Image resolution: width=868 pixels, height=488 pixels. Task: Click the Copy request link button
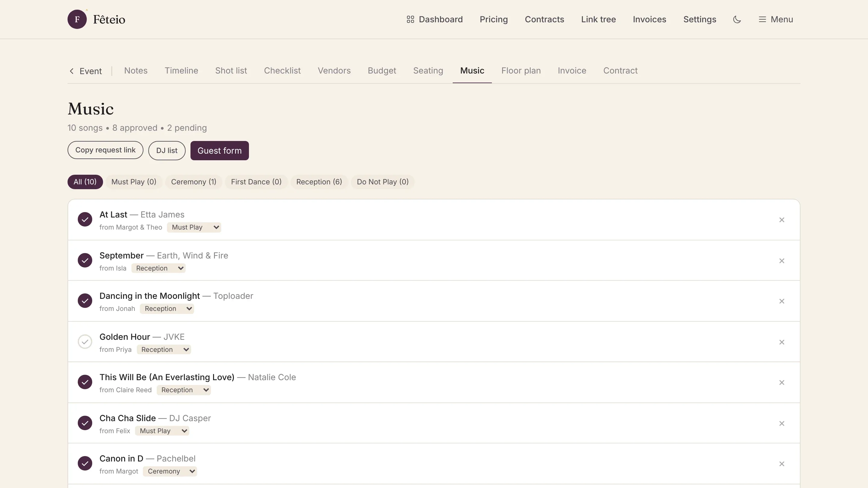pyautogui.click(x=105, y=150)
